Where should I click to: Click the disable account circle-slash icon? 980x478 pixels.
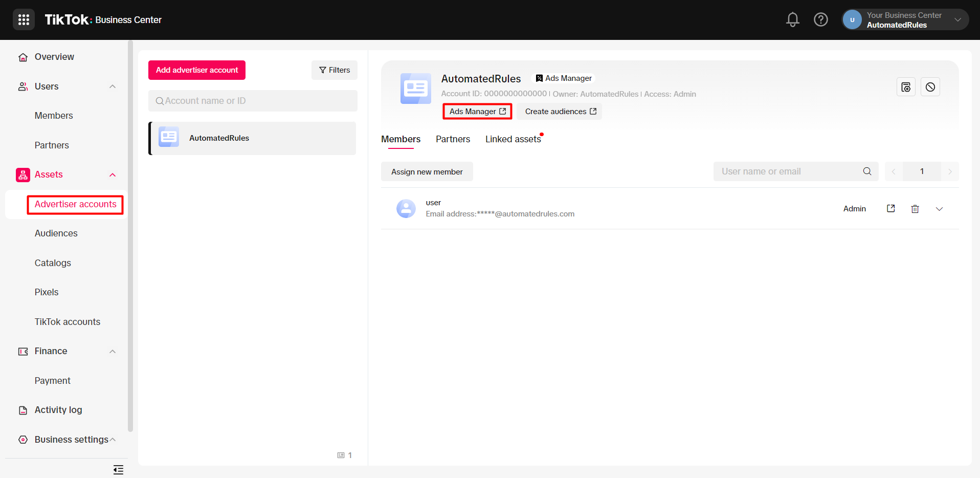click(x=930, y=87)
